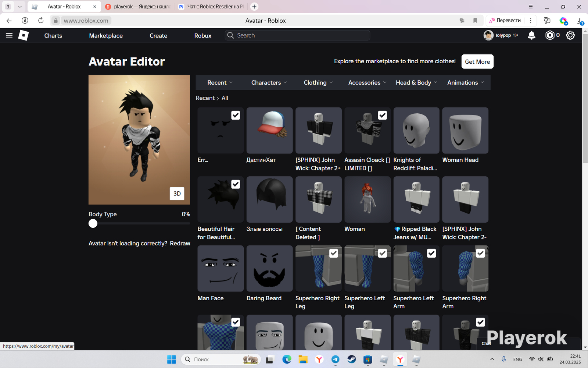This screenshot has height=368, width=588.
Task: Select the ДастинХат cap thumbnail
Action: [269, 130]
